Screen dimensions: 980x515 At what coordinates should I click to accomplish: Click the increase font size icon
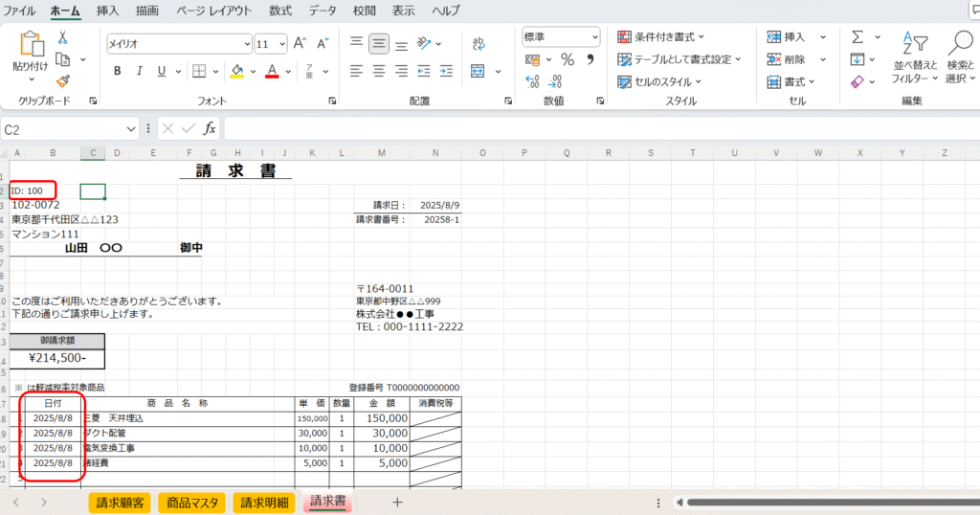300,43
